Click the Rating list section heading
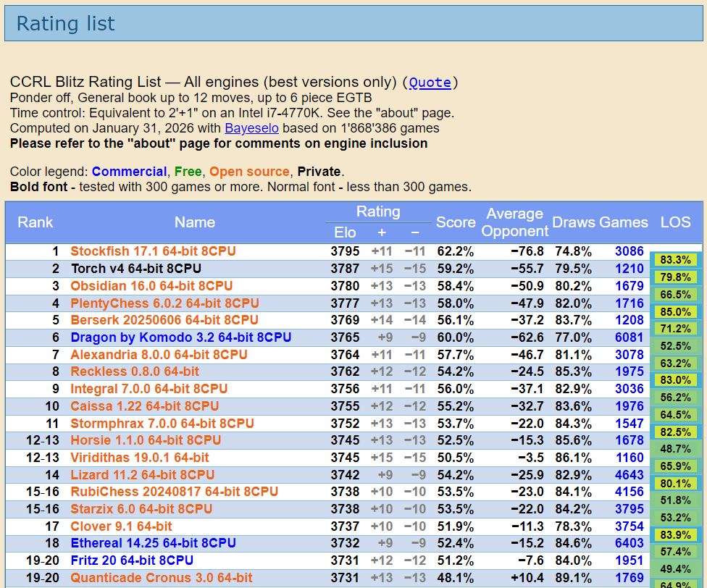Image resolution: width=707 pixels, height=588 pixels. tap(65, 24)
